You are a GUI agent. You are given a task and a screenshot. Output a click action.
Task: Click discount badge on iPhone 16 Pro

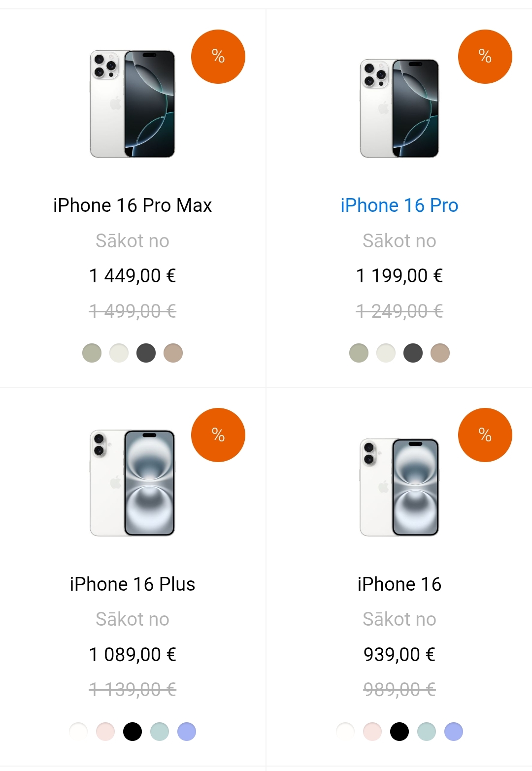tap(485, 57)
